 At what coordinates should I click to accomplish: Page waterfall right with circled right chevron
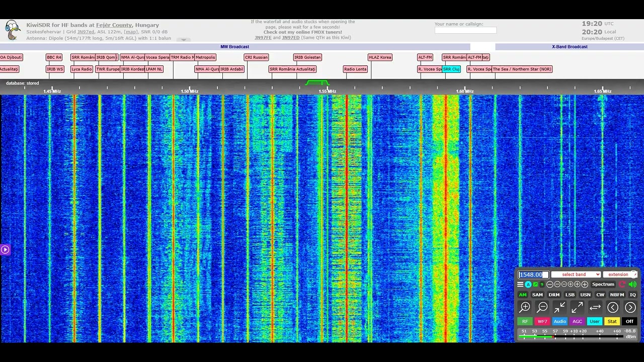pos(630,307)
